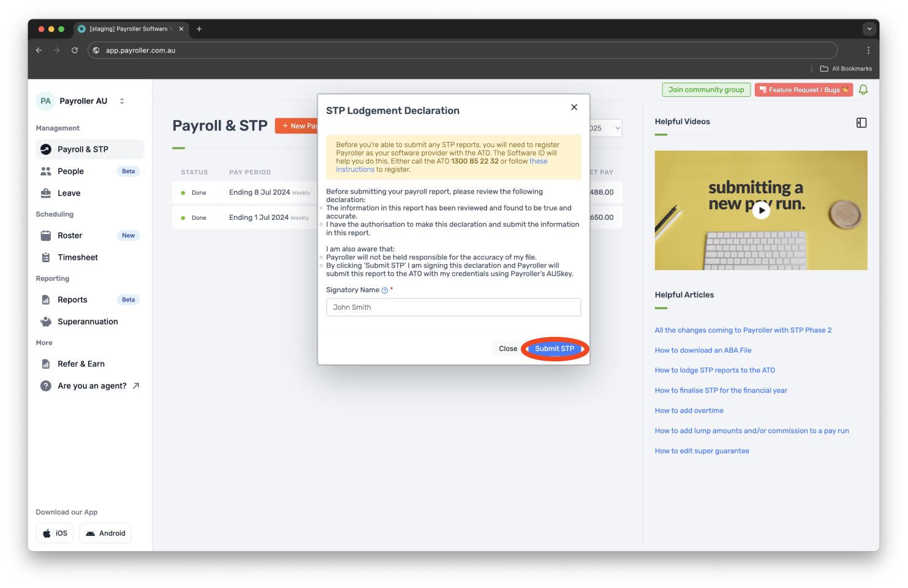Click the New Pay Run button
The width and height of the screenshot is (908, 588).
click(x=297, y=126)
